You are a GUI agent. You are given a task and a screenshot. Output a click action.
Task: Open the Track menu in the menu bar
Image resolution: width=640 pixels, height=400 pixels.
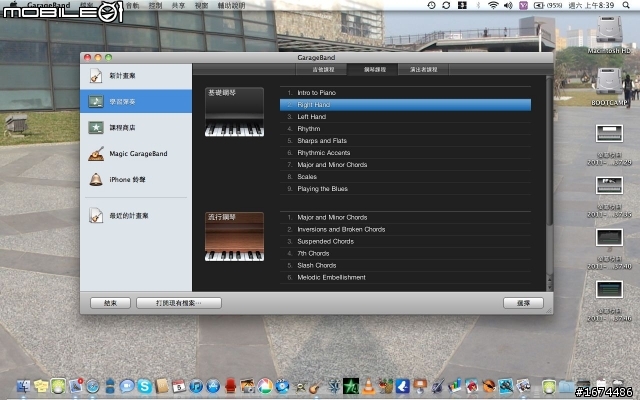click(x=132, y=5)
